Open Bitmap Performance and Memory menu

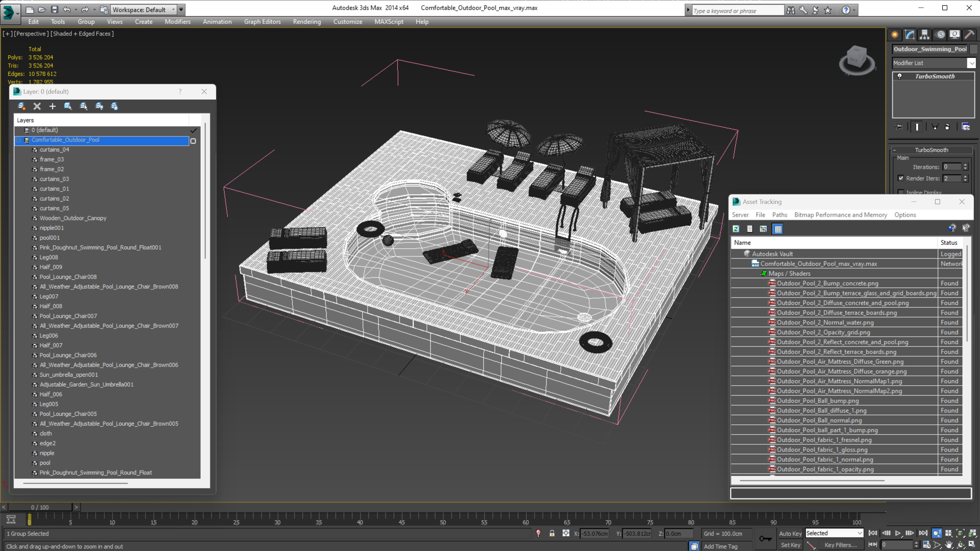click(841, 215)
